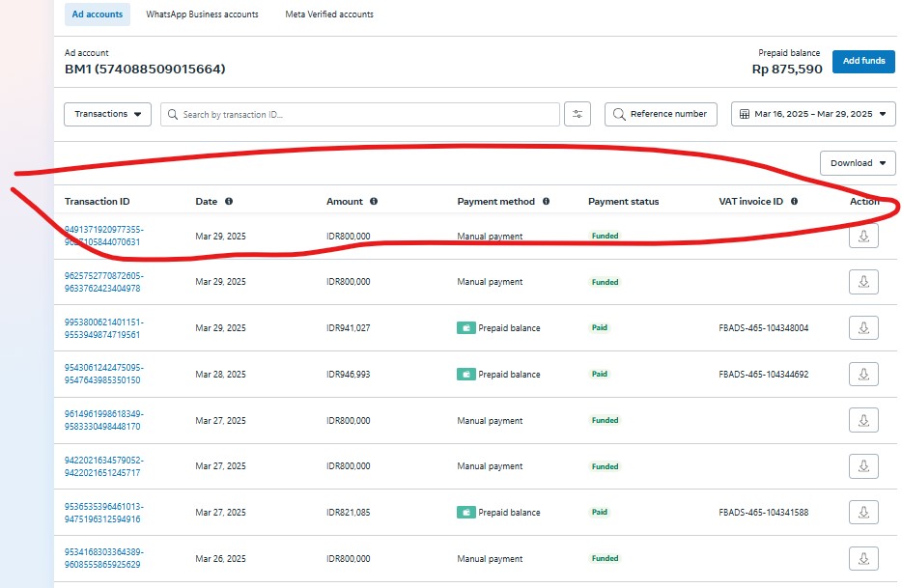Click the Add funds button
Image resolution: width=902 pixels, height=588 pixels.
point(863,61)
